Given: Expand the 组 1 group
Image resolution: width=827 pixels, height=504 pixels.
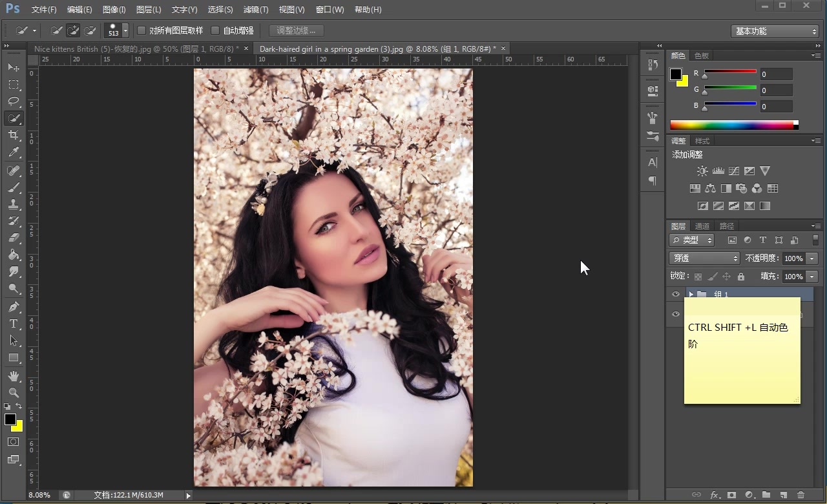Looking at the screenshot, I should point(691,294).
